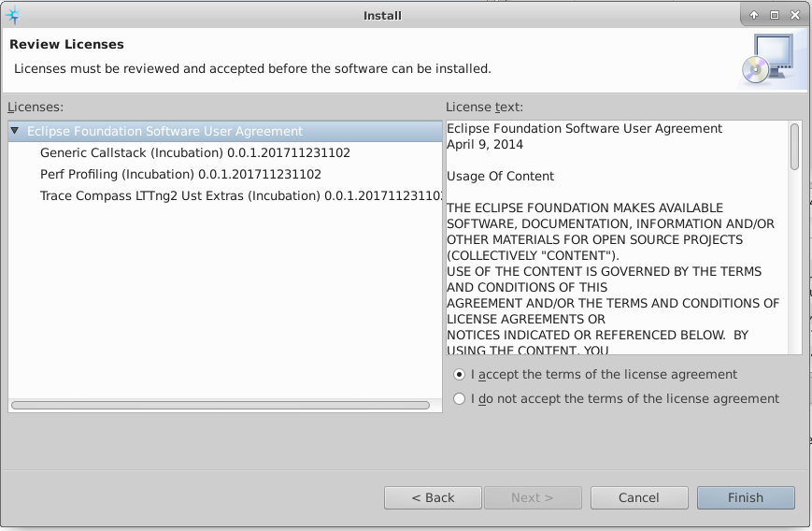812x531 pixels.
Task: Click the license text vertical scrollbar
Action: (x=794, y=148)
